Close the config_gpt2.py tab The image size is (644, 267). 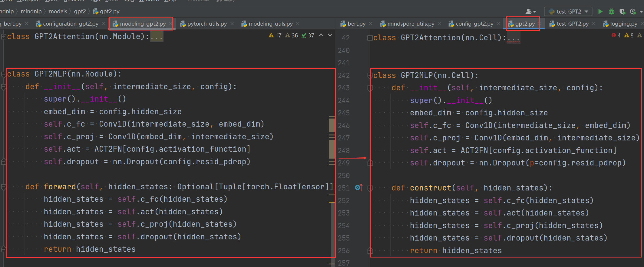tap(498, 24)
